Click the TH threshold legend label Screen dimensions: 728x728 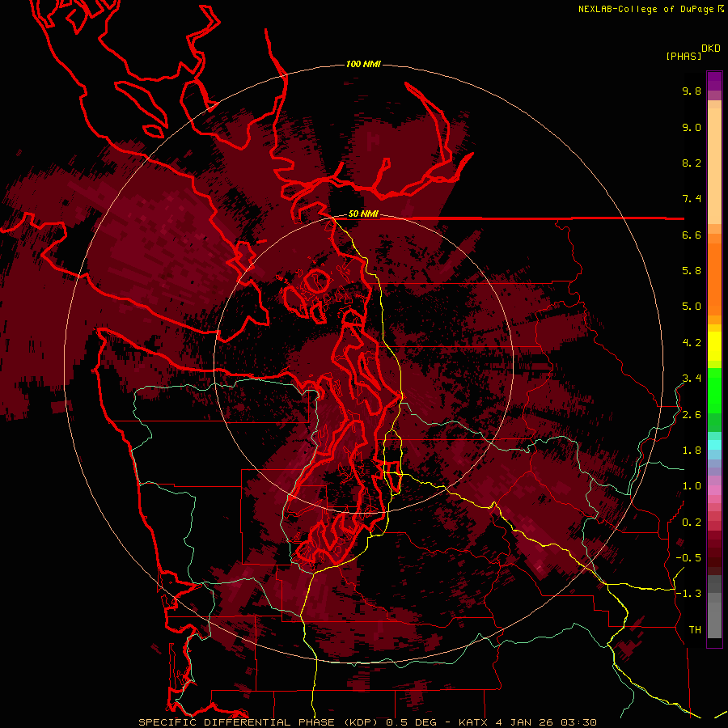point(695,630)
